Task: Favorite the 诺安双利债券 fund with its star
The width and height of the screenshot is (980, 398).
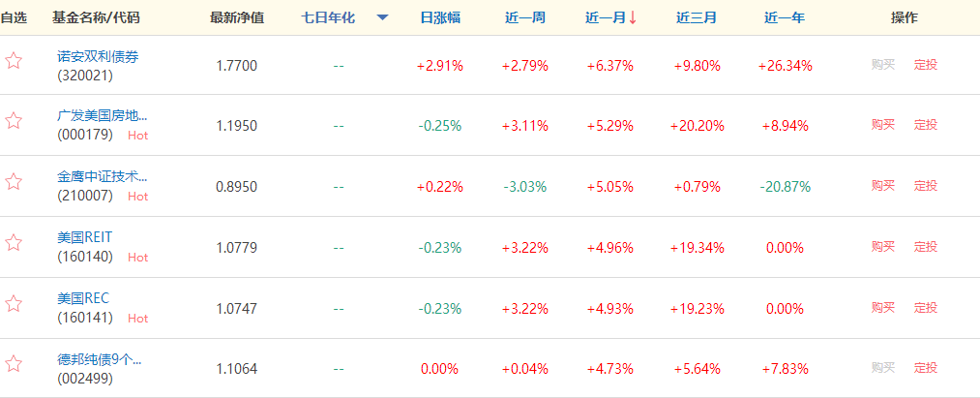Action: click(14, 61)
